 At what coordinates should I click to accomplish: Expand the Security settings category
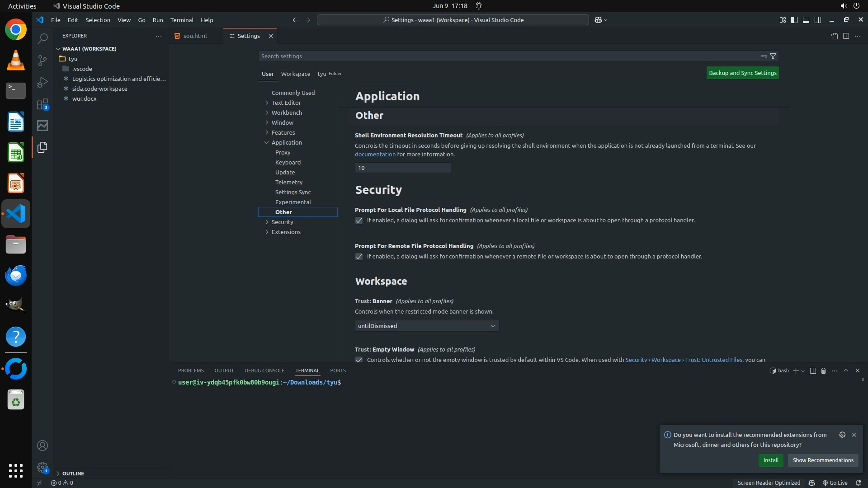pyautogui.click(x=282, y=222)
